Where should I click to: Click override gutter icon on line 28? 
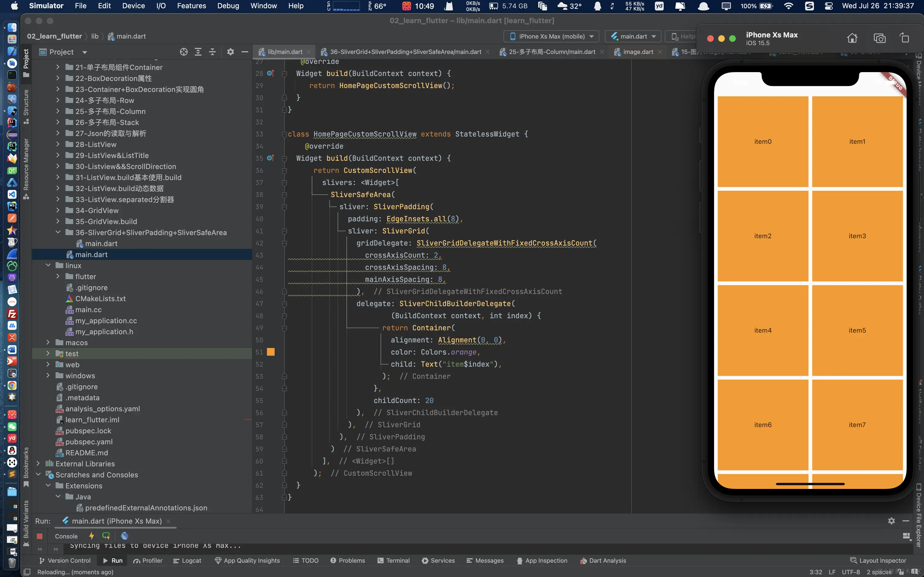(x=270, y=73)
